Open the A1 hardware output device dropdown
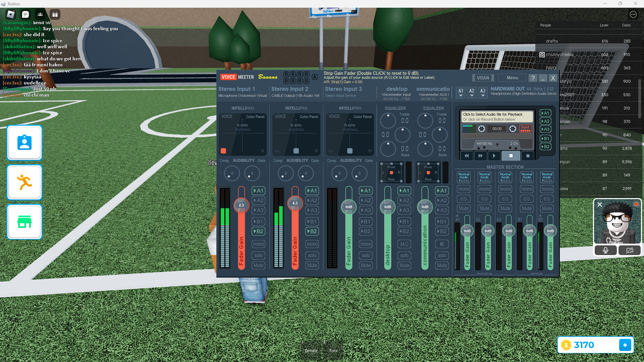This screenshot has width=644, height=362. [x=461, y=93]
